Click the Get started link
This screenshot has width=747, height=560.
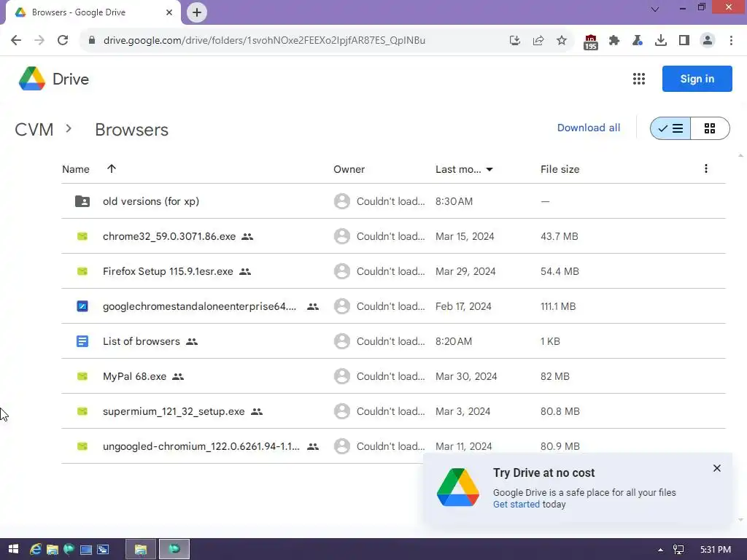[516, 505]
